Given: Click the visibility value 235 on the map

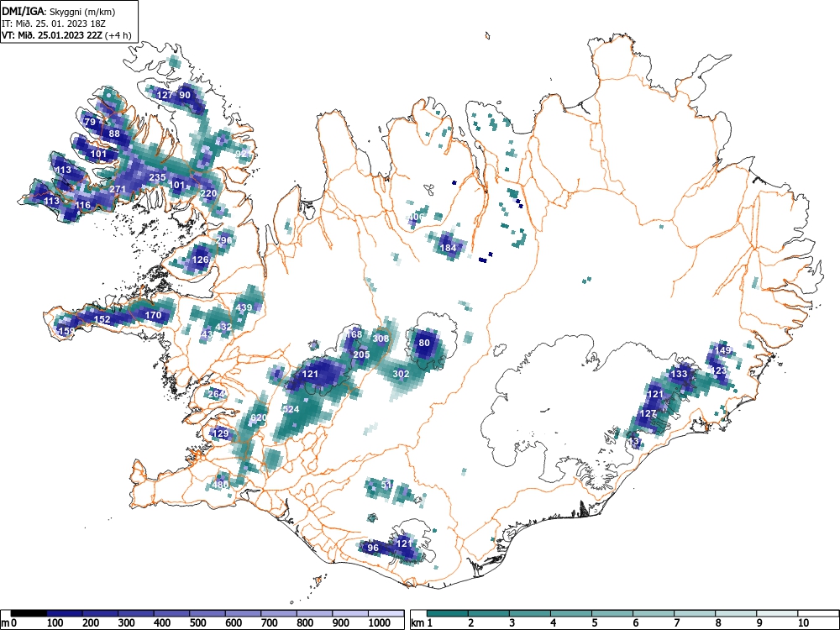Looking at the screenshot, I should 157,177.
